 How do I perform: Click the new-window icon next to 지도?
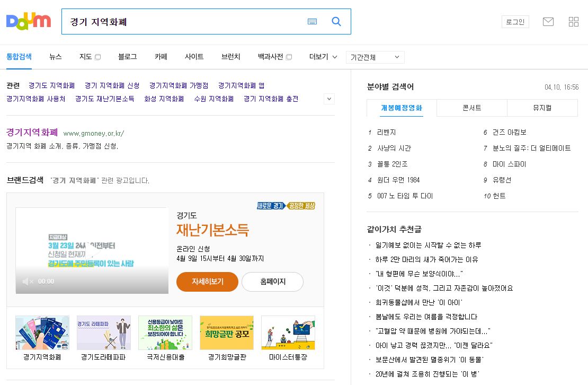click(98, 57)
